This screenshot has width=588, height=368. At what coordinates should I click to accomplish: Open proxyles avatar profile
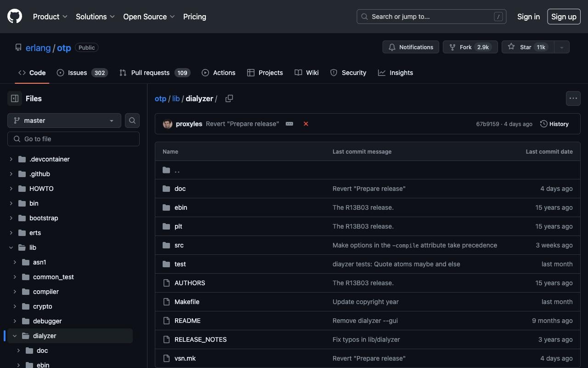tap(168, 124)
